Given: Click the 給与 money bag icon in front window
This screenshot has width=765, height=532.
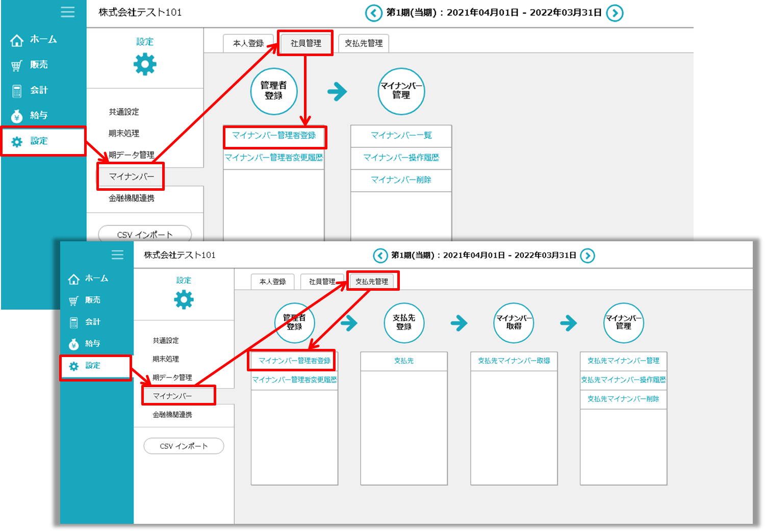Looking at the screenshot, I should (74, 344).
